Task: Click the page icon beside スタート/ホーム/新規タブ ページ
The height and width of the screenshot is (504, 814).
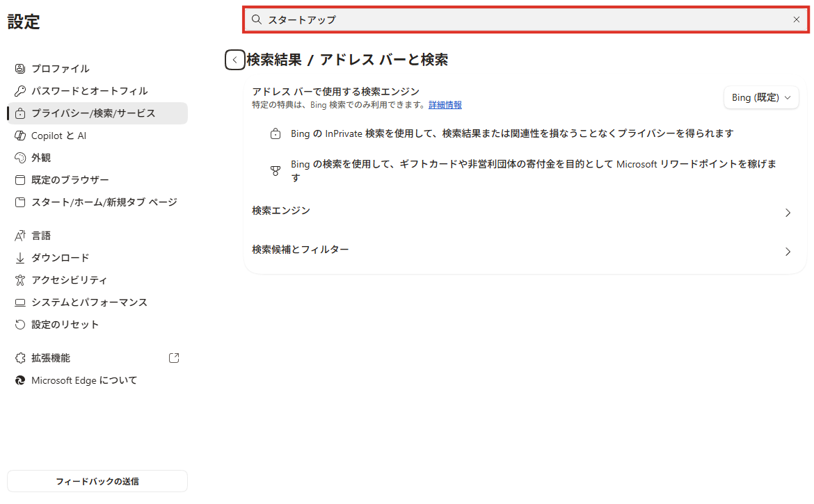Action: tap(19, 202)
